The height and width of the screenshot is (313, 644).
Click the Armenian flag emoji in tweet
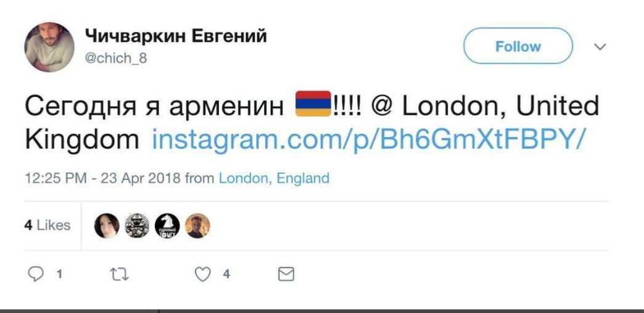[x=313, y=104]
